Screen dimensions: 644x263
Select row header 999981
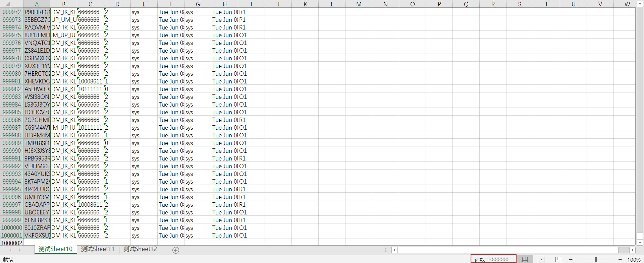(x=11, y=81)
